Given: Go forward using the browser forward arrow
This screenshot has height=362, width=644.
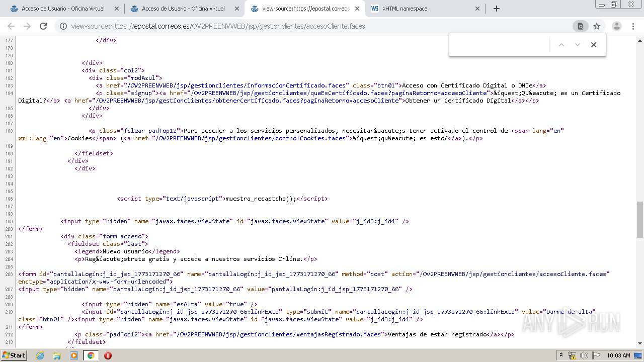Looking at the screenshot, I should click(x=27, y=26).
